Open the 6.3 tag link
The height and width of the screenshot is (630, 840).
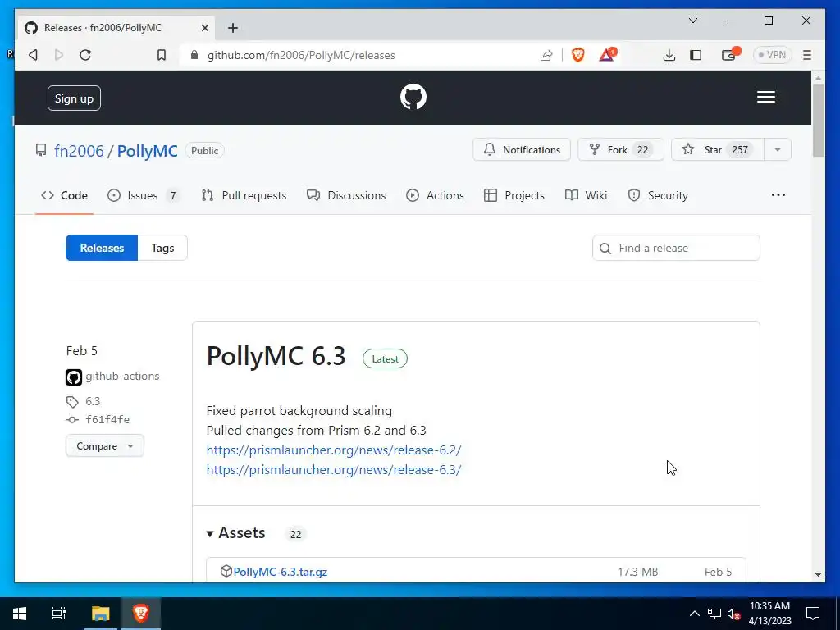click(x=93, y=401)
